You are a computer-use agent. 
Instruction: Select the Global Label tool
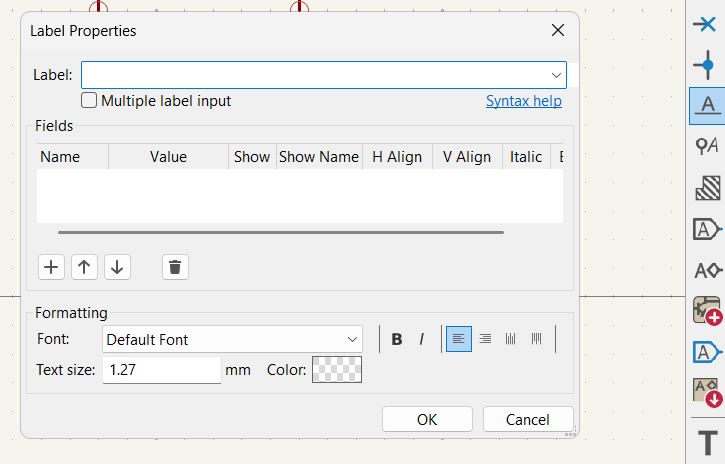707,229
